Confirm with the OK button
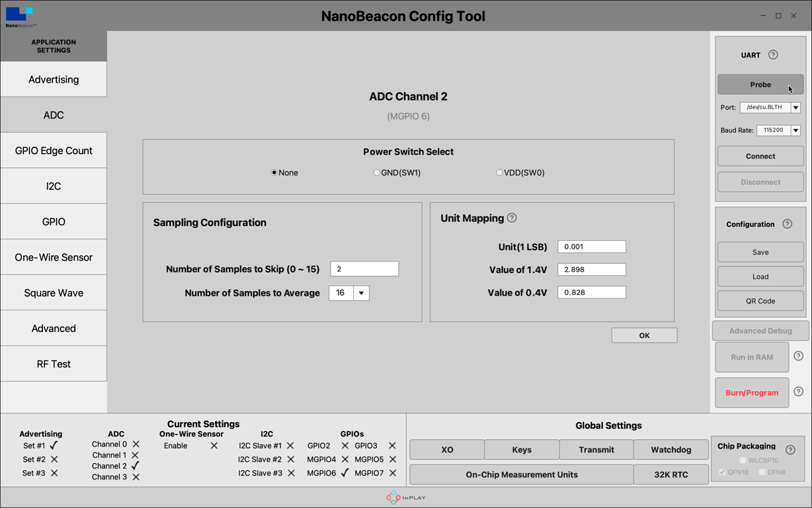This screenshot has width=812, height=508. click(x=644, y=335)
